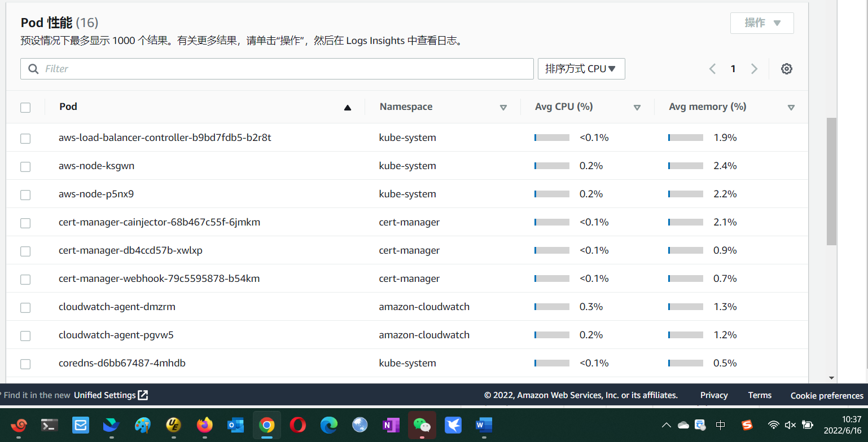Click the 2.4% memory value of aws-node-ksgwn

click(x=725, y=166)
